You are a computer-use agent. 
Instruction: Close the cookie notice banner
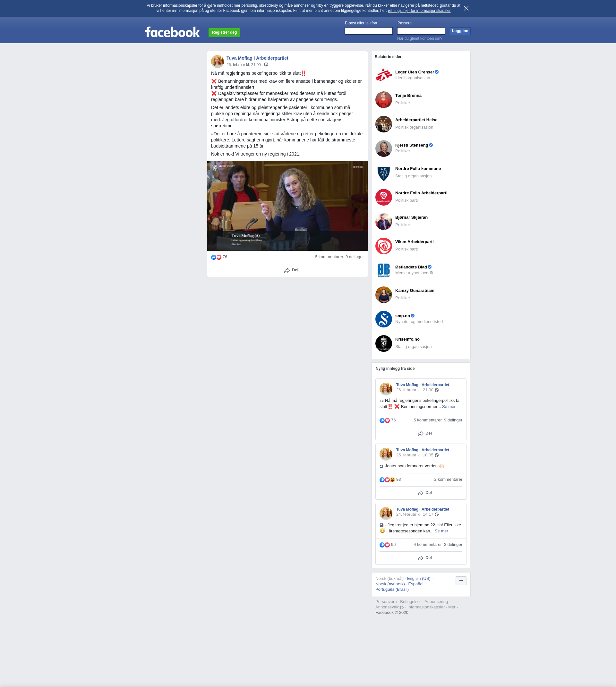(x=466, y=8)
